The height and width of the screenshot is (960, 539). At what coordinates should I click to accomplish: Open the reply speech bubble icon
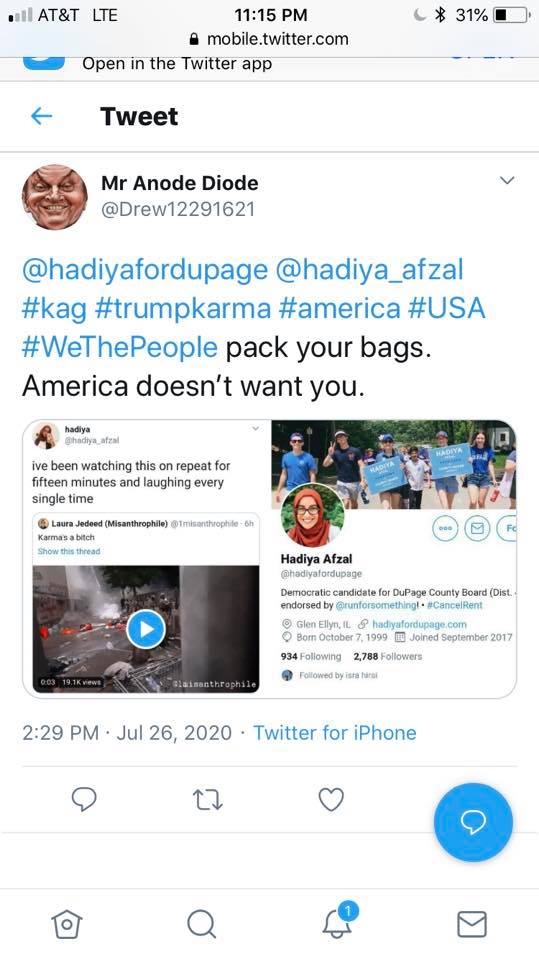pyautogui.click(x=84, y=799)
